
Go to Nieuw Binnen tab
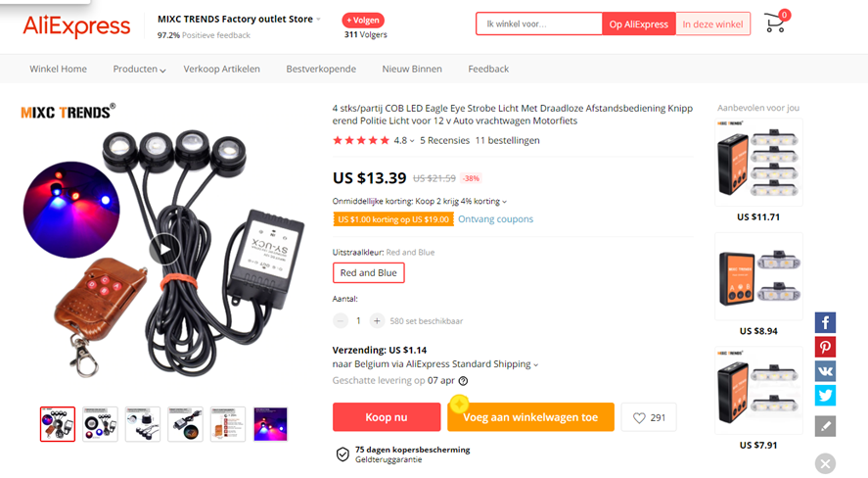coord(412,70)
